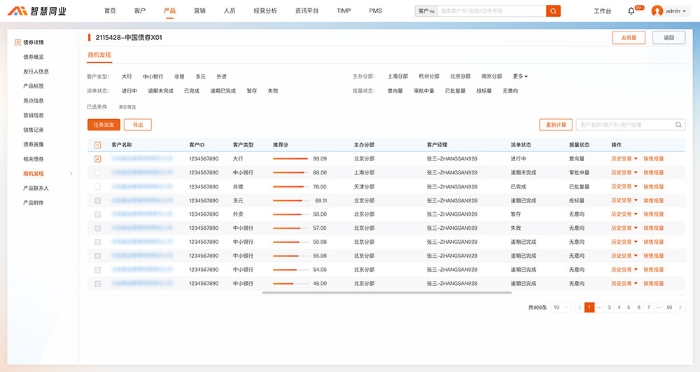This screenshot has width=700, height=372.
Task: Open 产品附件 in the sidebar
Action: [33, 203]
